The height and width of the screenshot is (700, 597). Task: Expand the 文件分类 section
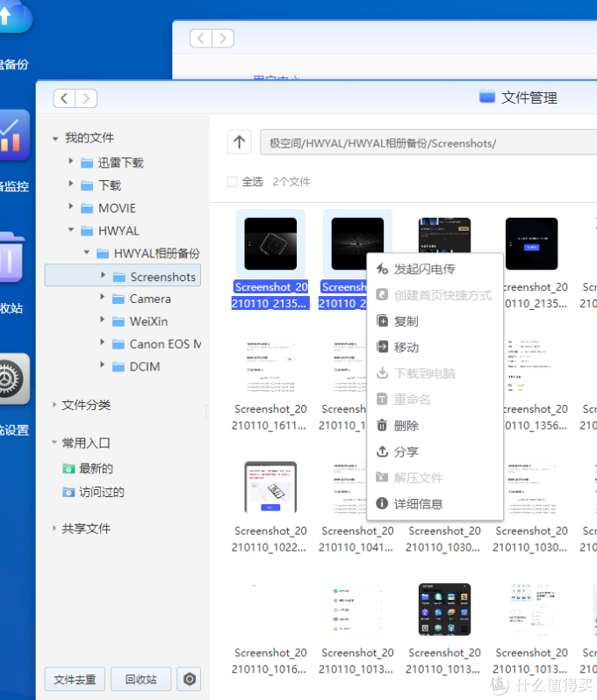[55, 405]
